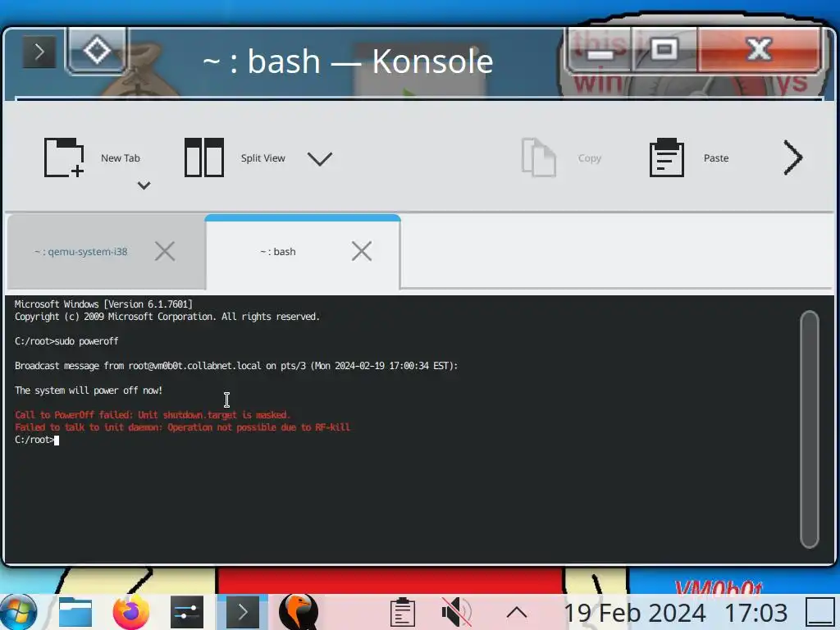Viewport: 840px width, 630px height.
Task: Click the muted volume tray icon
Action: (x=456, y=612)
